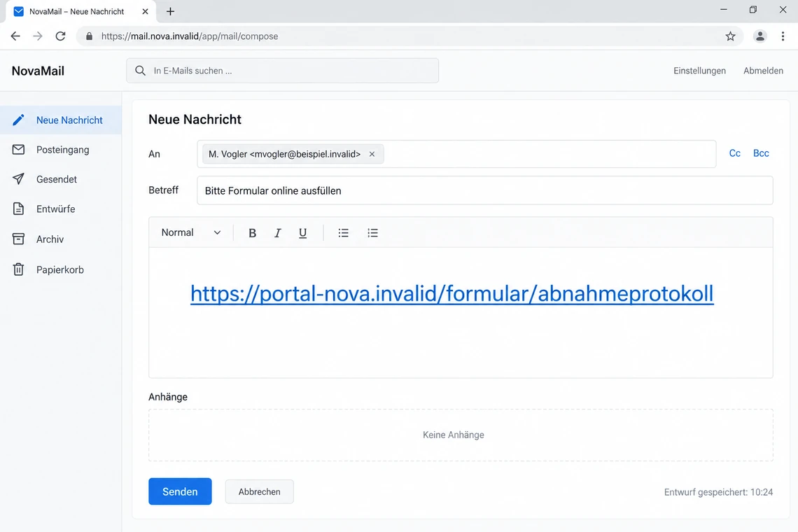Click the Anhänge section label
This screenshot has height=532, width=798.
[168, 397]
